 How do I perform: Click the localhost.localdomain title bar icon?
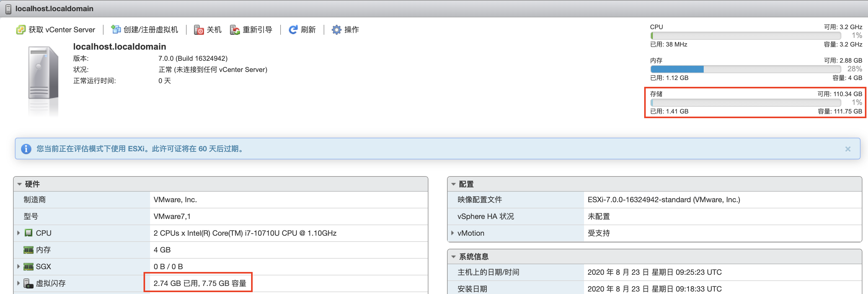(x=8, y=9)
